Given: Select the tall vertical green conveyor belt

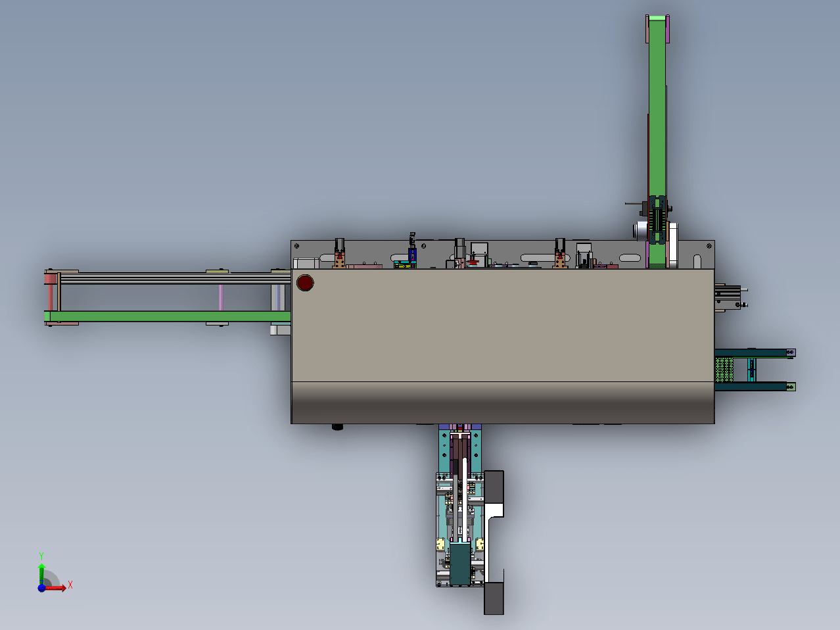Looking at the screenshot, I should (x=657, y=141).
